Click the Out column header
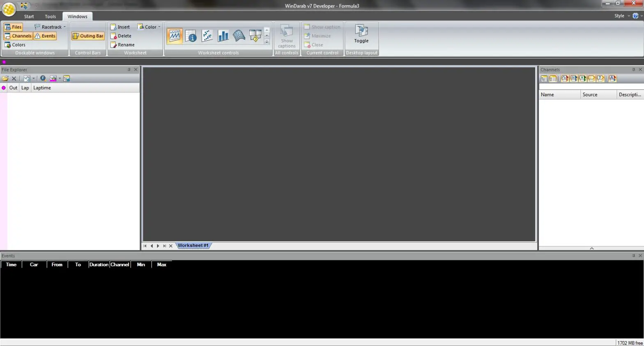This screenshot has height=346, width=644. (14, 88)
